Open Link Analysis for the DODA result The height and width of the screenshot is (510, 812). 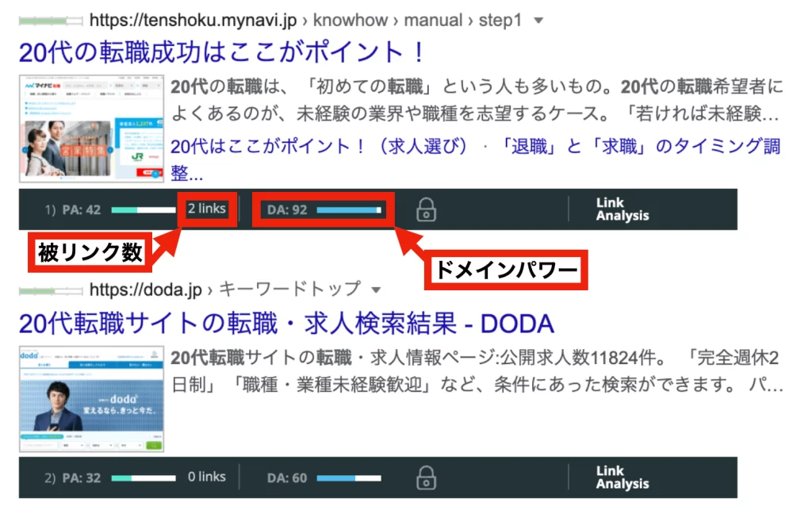[622, 477]
